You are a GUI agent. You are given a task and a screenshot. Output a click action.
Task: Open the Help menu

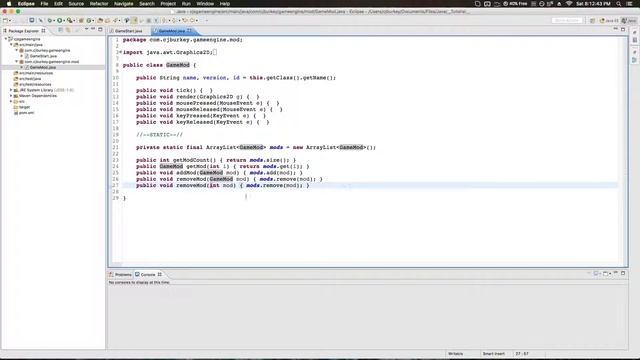tap(225, 4)
